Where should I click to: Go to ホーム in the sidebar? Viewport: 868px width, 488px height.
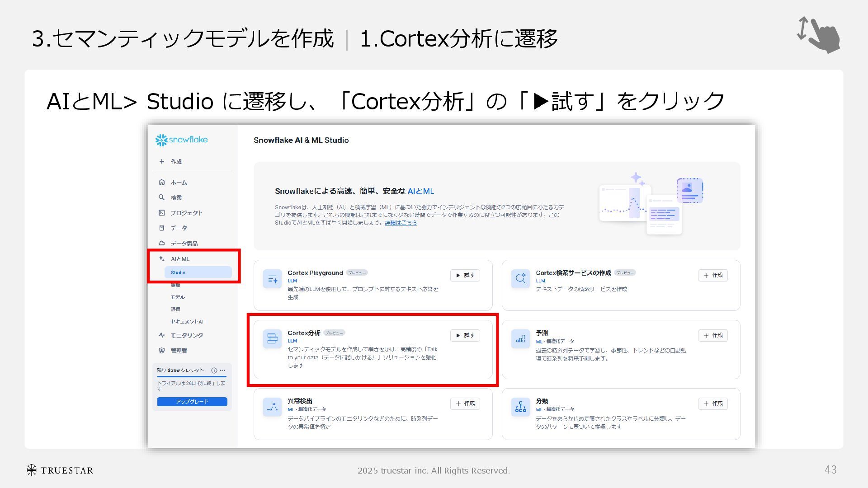pyautogui.click(x=179, y=183)
